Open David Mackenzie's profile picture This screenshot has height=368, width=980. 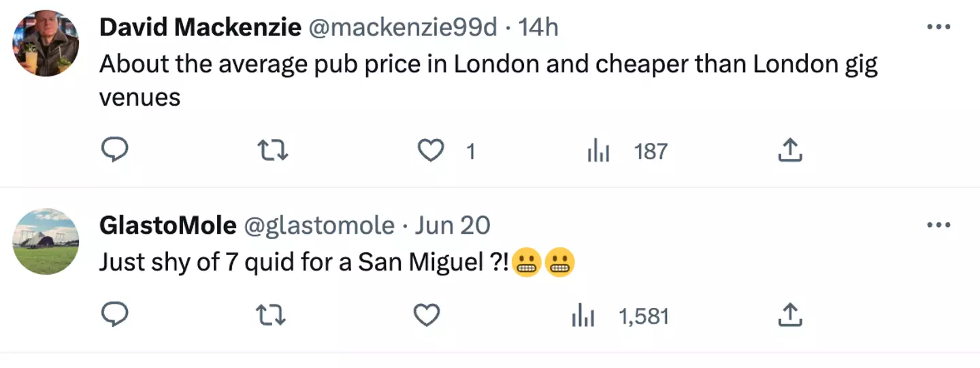coord(46,44)
